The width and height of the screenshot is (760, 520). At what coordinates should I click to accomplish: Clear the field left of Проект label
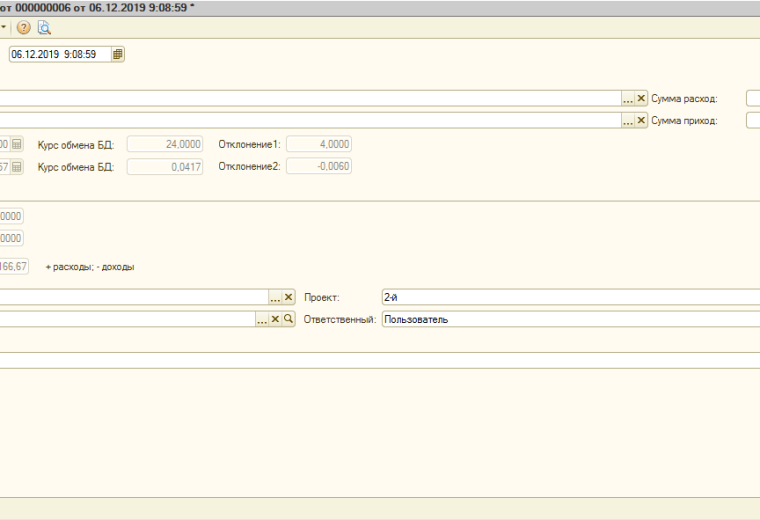289,297
